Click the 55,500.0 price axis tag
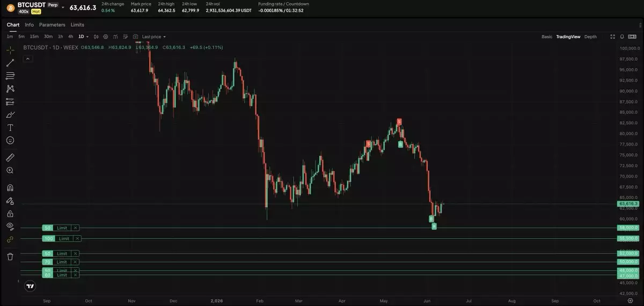The width and height of the screenshot is (644, 306). point(628,238)
